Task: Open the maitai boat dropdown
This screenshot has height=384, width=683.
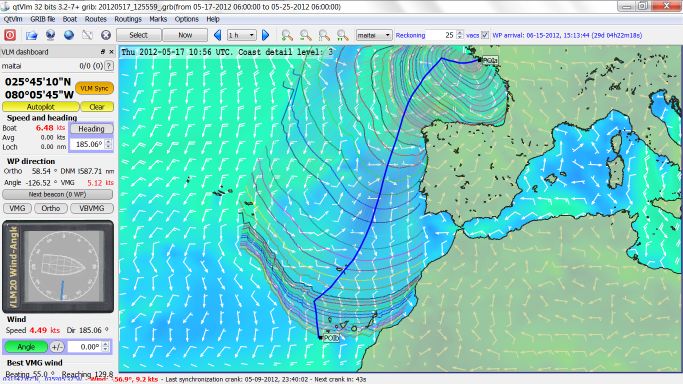Action: pos(374,35)
